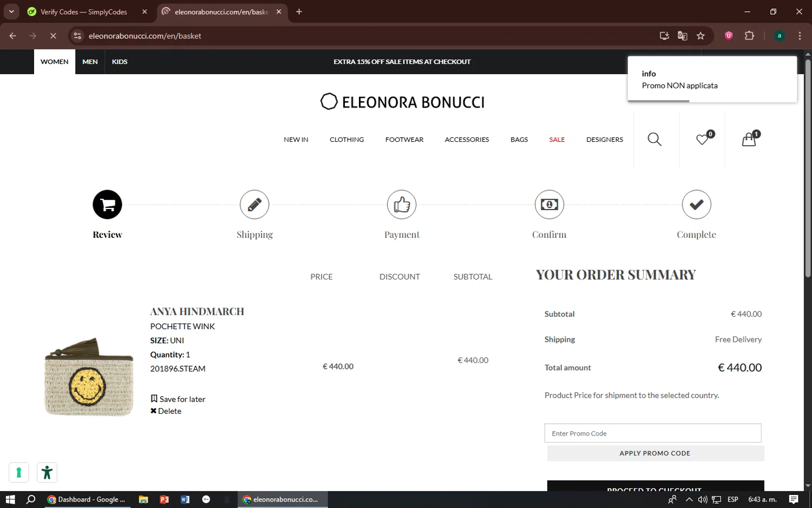This screenshot has height=508, width=812.
Task: Select the MEN section tab
Action: pyautogui.click(x=90, y=62)
